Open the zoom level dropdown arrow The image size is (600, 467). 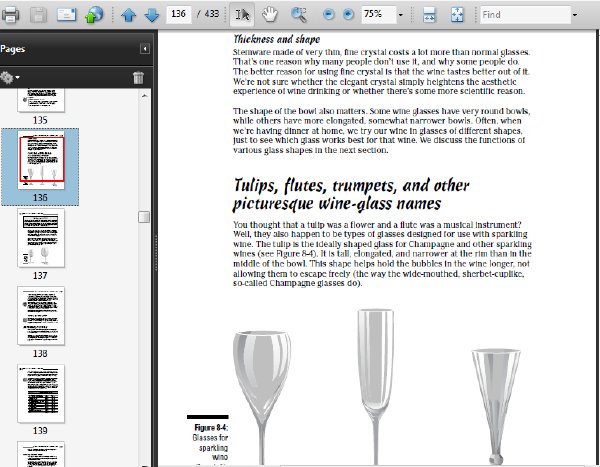pyautogui.click(x=401, y=15)
